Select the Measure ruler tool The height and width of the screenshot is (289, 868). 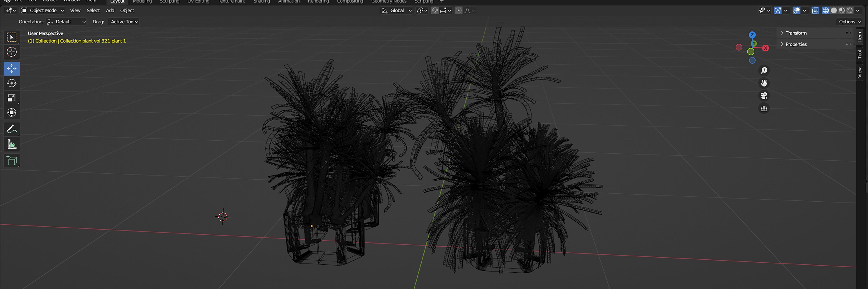click(12, 144)
